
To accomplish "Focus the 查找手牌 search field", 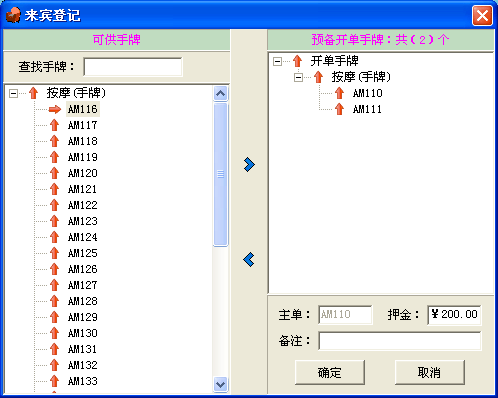I will [133, 67].
